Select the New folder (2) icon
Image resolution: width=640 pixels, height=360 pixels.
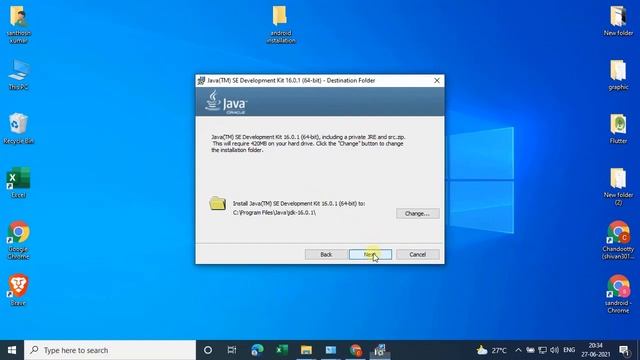coord(618,187)
